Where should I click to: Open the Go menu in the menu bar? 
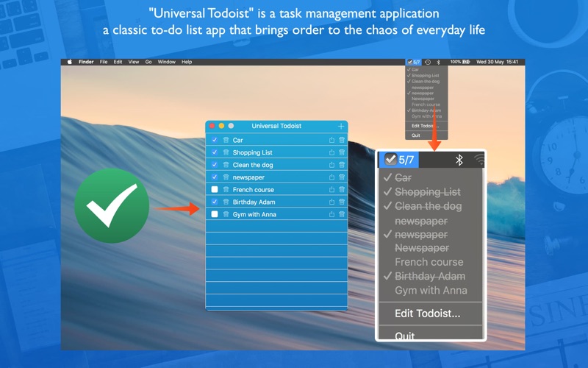(x=148, y=62)
